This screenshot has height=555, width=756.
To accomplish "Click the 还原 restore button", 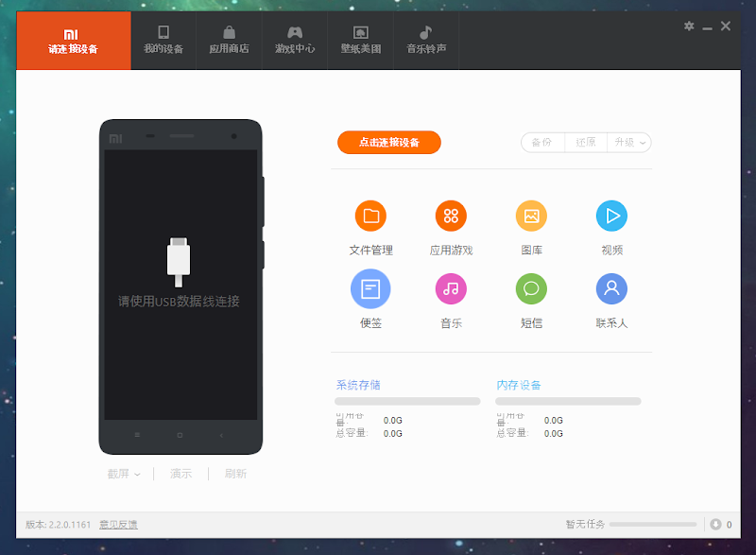I will click(x=586, y=142).
